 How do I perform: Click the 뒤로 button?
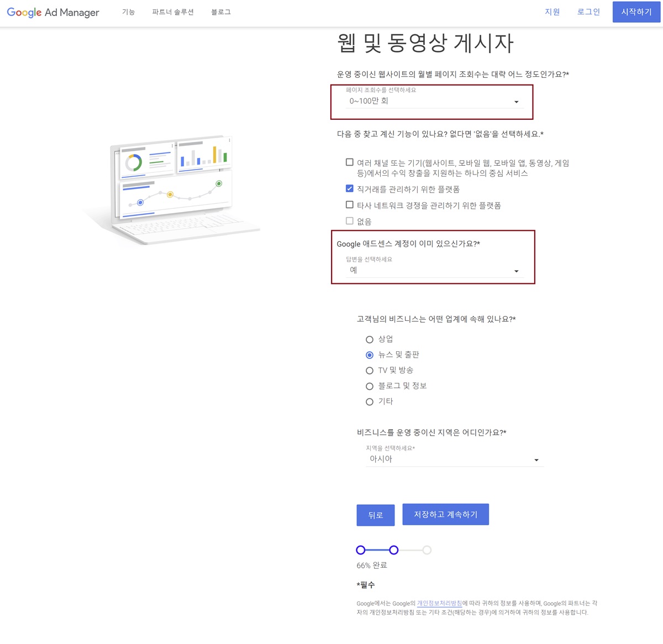[x=376, y=515]
